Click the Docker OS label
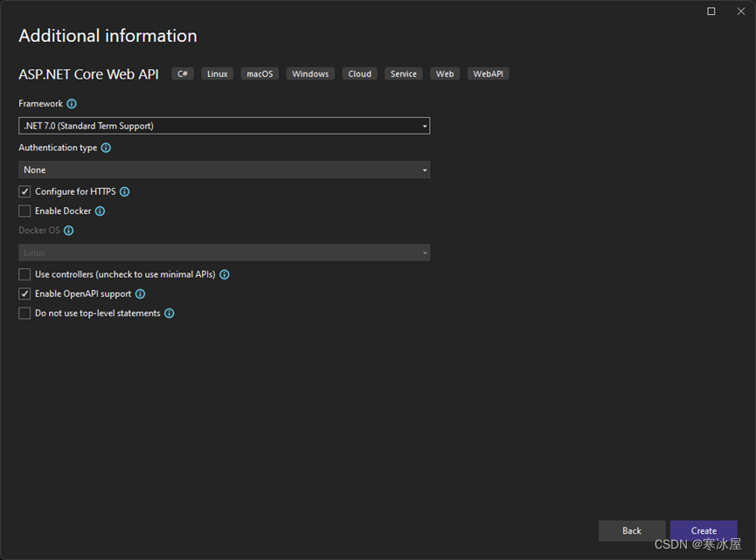756x560 pixels. coord(39,231)
